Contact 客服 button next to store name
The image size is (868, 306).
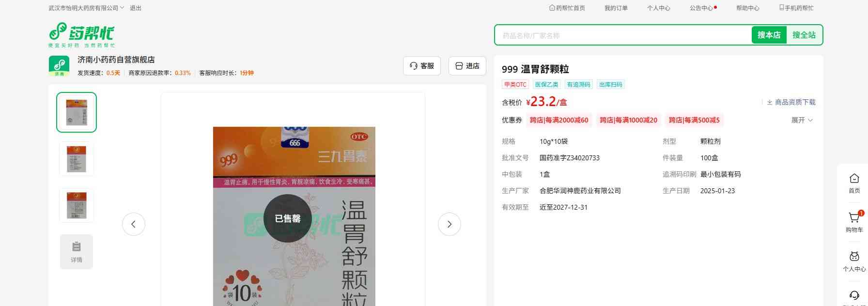pos(421,66)
